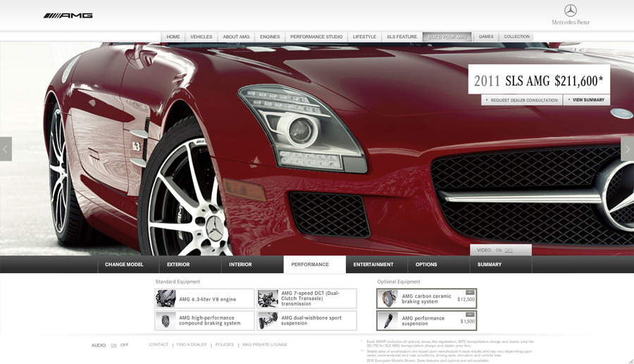
Task: Select BUILD YOUR AMG menu item
Action: (447, 37)
